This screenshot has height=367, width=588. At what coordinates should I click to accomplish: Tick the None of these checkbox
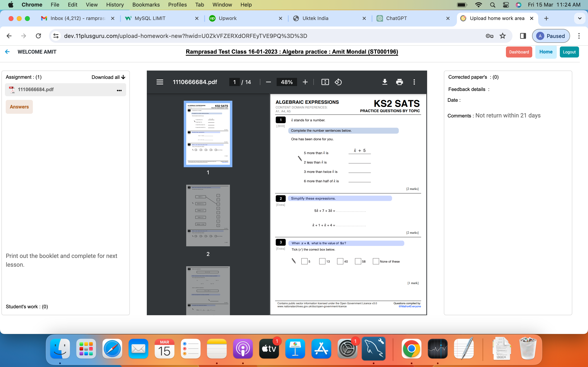pyautogui.click(x=376, y=261)
